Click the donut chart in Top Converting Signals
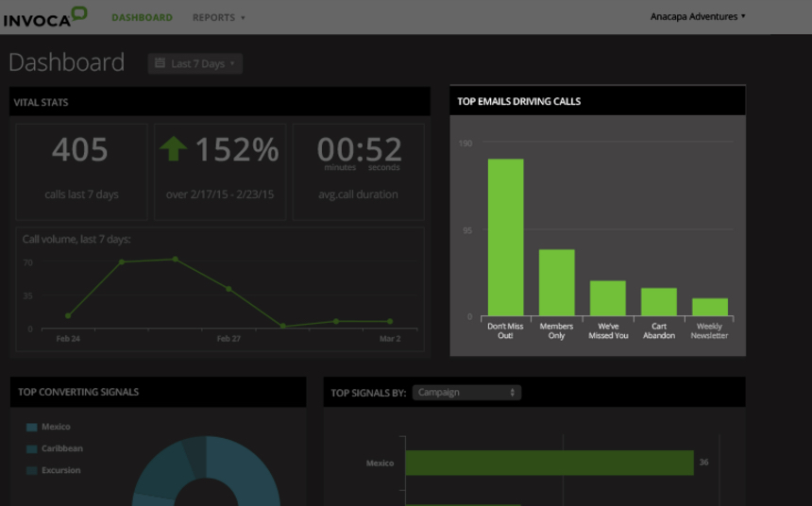Image resolution: width=812 pixels, height=506 pixels. click(206, 471)
